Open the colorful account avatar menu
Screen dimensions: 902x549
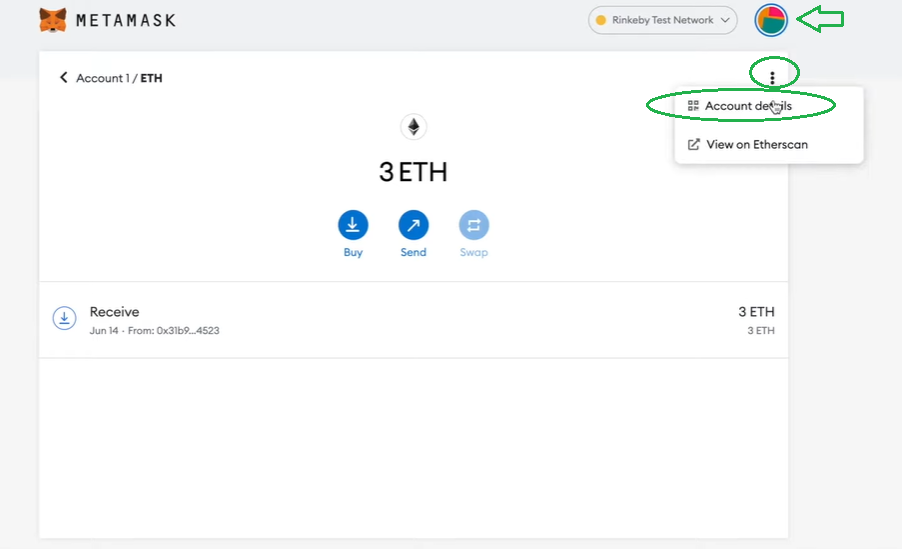(x=771, y=20)
